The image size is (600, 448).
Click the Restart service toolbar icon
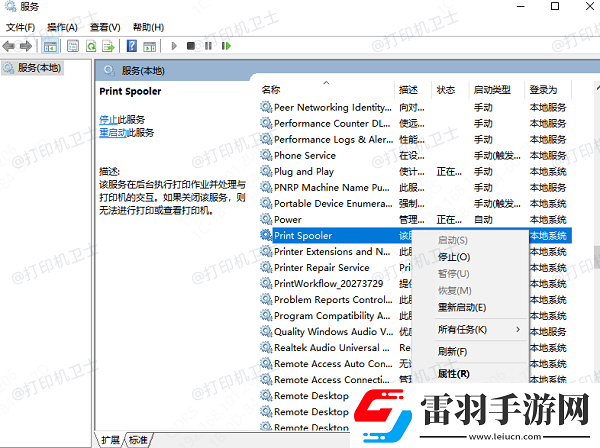point(226,46)
